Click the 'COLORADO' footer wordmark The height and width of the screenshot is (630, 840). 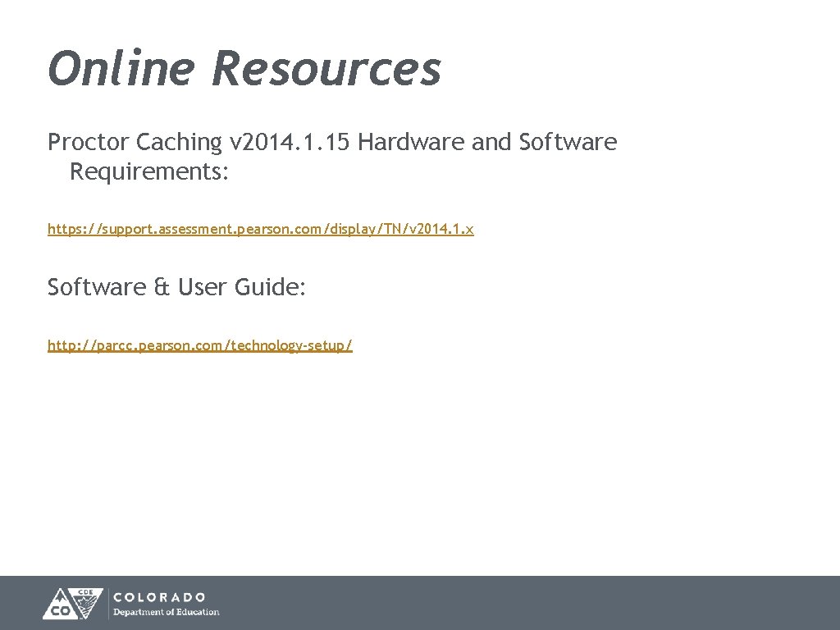(159, 597)
